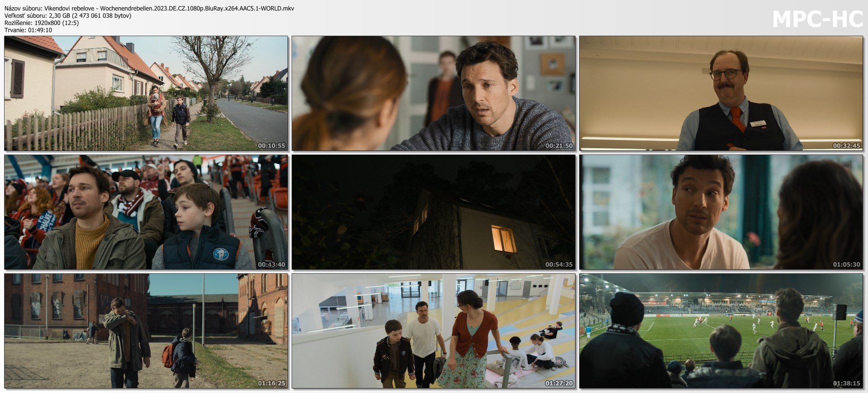Select the thumbnail of the man in grey sweater
Viewport: 868px width, 393px height.
click(x=434, y=93)
